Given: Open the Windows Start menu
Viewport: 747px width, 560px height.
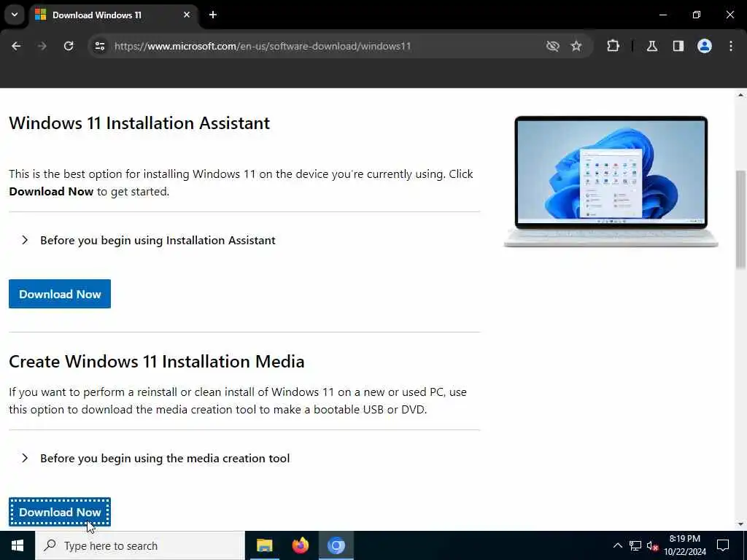Looking at the screenshot, I should coord(18,545).
